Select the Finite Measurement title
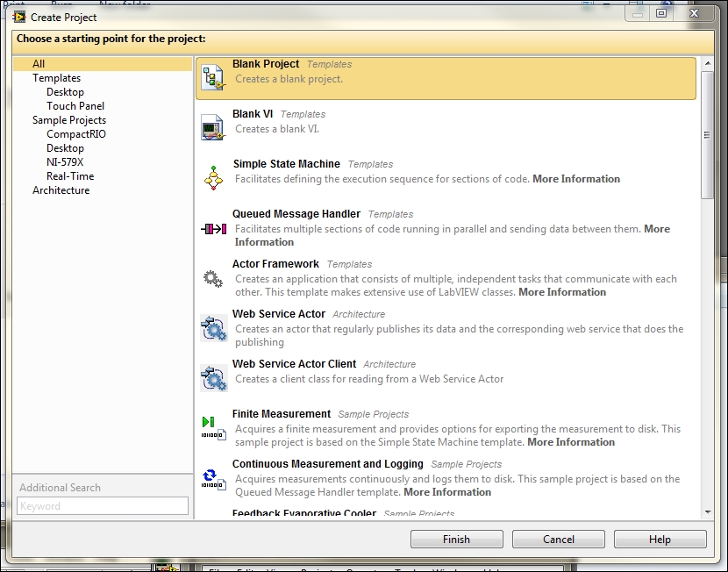This screenshot has width=728, height=572. 282,414
